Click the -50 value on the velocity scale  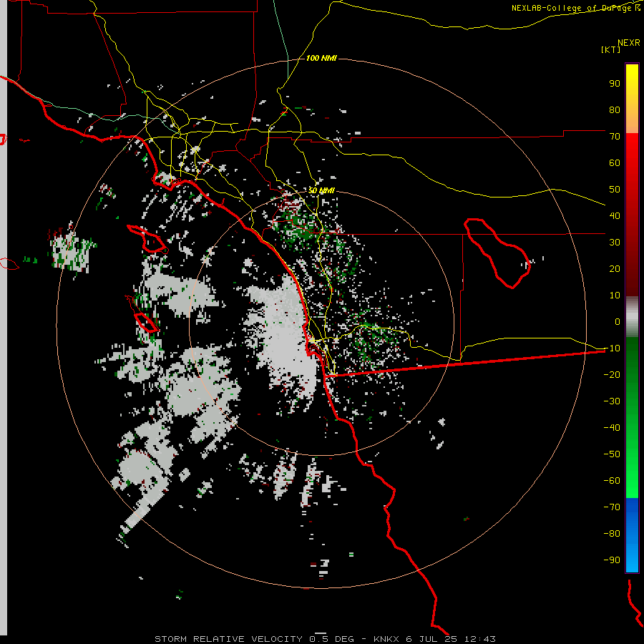[x=612, y=454]
